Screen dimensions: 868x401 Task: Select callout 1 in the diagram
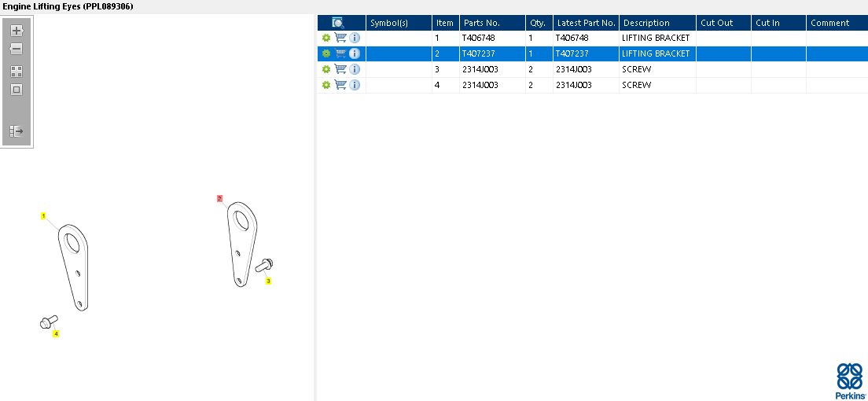[43, 215]
